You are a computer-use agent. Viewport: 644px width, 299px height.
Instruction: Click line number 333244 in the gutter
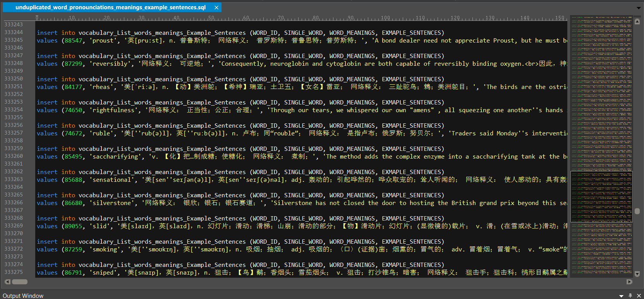[14, 32]
